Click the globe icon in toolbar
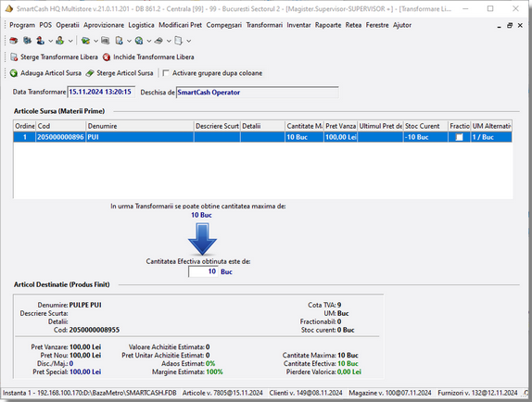Viewport: 532px width, 402px height. click(138, 41)
